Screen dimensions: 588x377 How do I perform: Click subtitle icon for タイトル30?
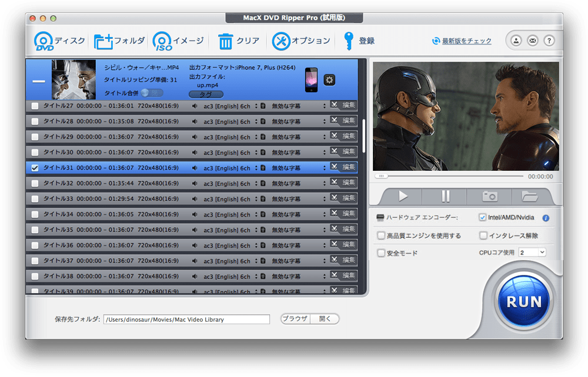pos(263,152)
